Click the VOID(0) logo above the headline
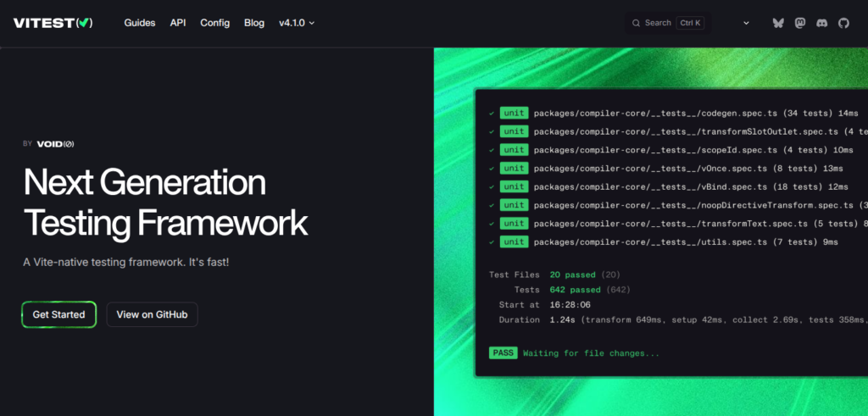 tap(55, 144)
